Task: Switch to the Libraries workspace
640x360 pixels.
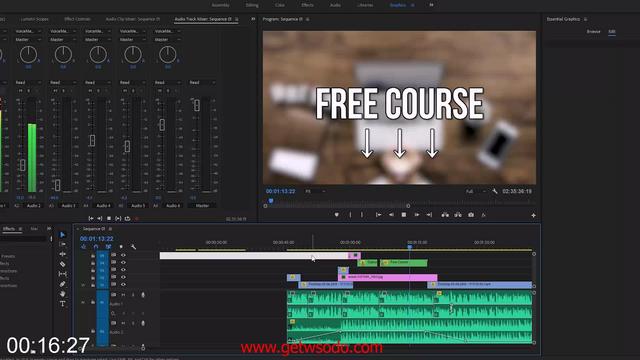Action: pos(365,5)
